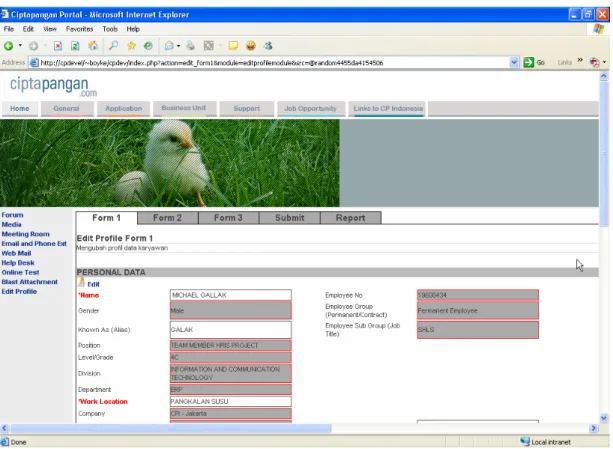The height and width of the screenshot is (449, 613).
Task: Open the Edit Profile sidebar link
Action: coord(19,292)
